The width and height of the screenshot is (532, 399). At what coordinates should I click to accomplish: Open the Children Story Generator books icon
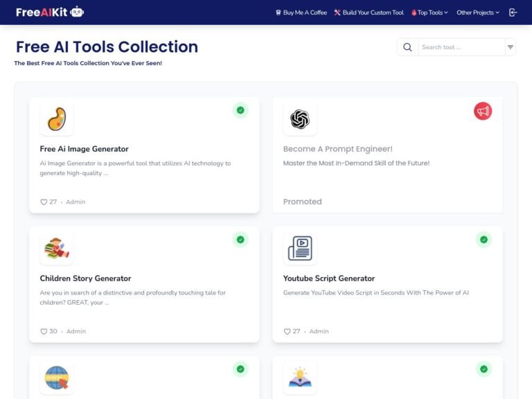click(56, 249)
